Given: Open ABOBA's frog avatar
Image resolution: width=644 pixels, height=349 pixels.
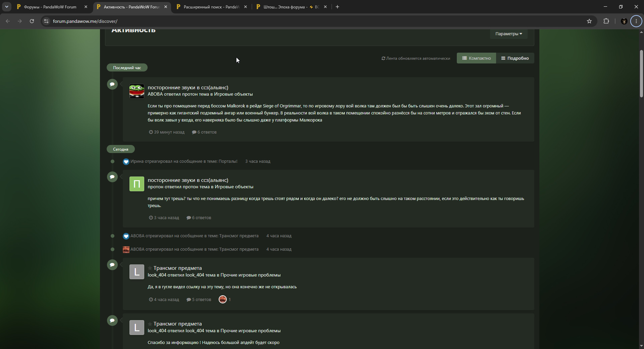Looking at the screenshot, I should click(137, 91).
